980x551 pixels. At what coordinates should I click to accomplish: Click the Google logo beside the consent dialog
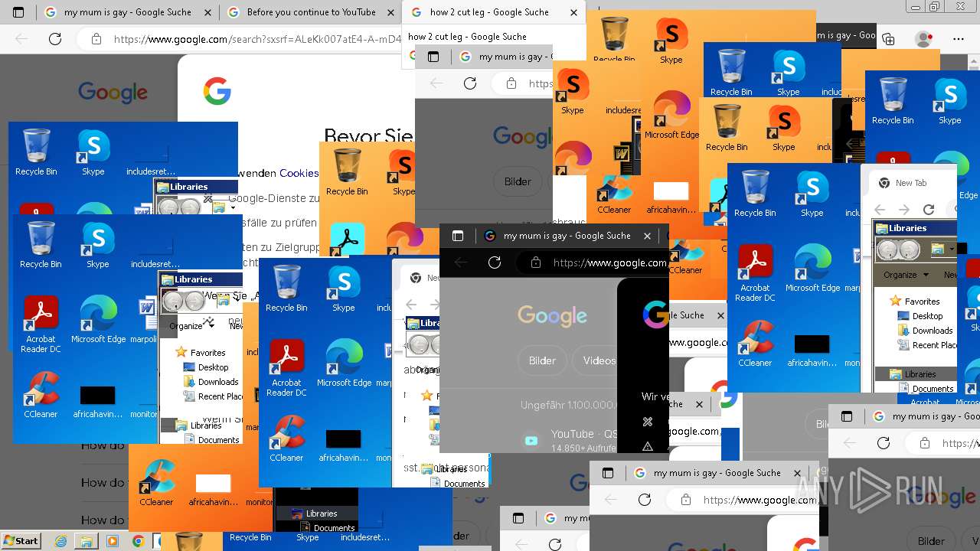click(x=113, y=93)
